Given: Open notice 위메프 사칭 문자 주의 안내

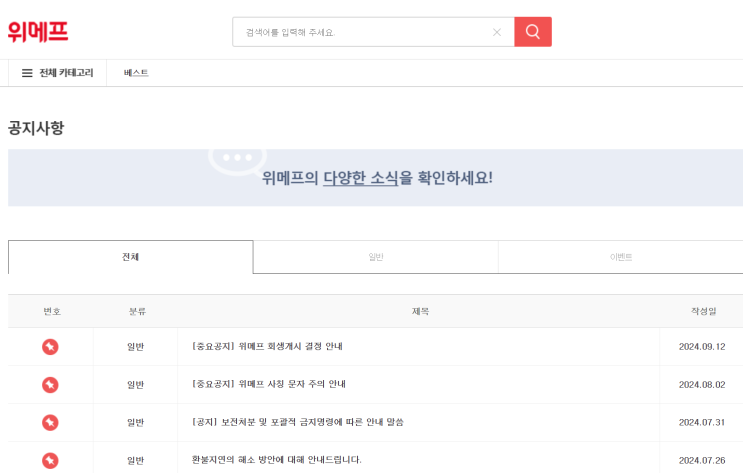Looking at the screenshot, I should click(x=269, y=384).
